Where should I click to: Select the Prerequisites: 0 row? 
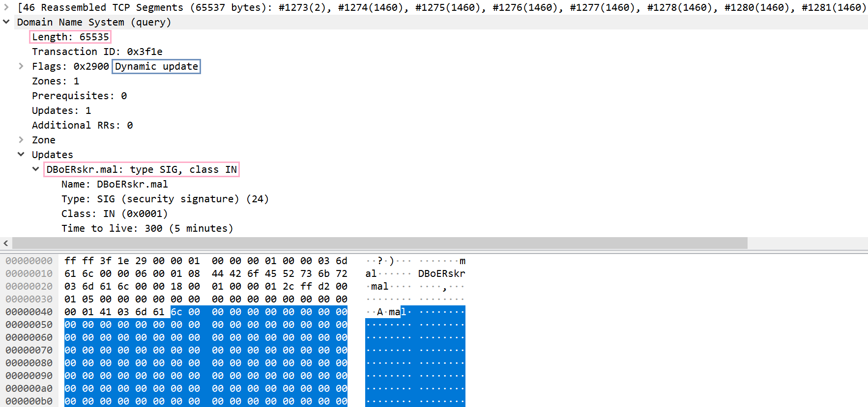(x=80, y=96)
